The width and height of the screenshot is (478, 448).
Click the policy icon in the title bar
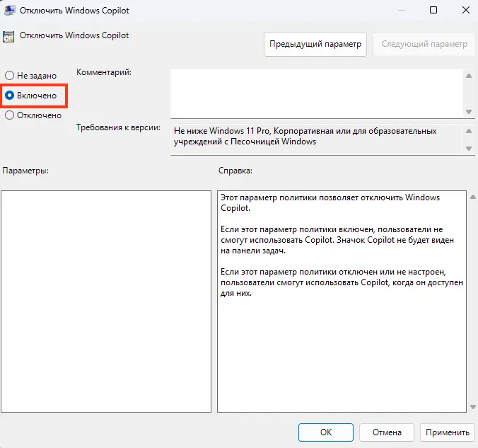coord(11,11)
